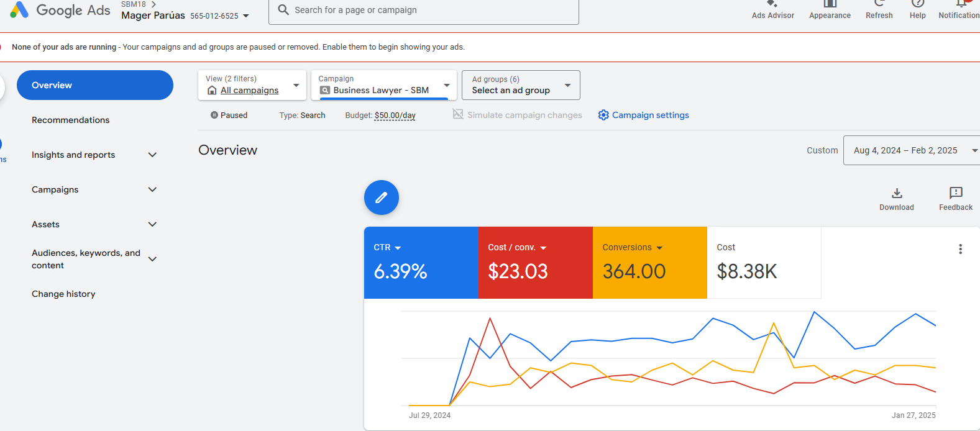Change the CTR metric dropdown

pyautogui.click(x=398, y=248)
